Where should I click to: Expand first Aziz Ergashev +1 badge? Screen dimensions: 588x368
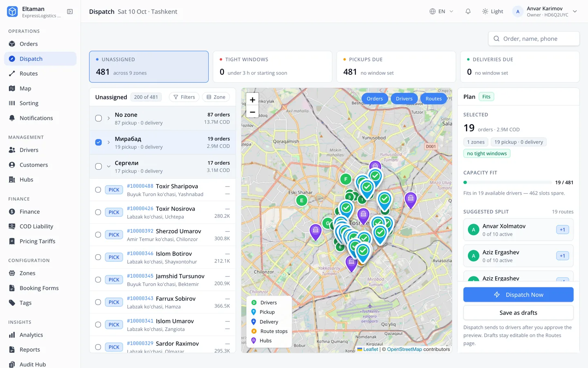(x=563, y=256)
